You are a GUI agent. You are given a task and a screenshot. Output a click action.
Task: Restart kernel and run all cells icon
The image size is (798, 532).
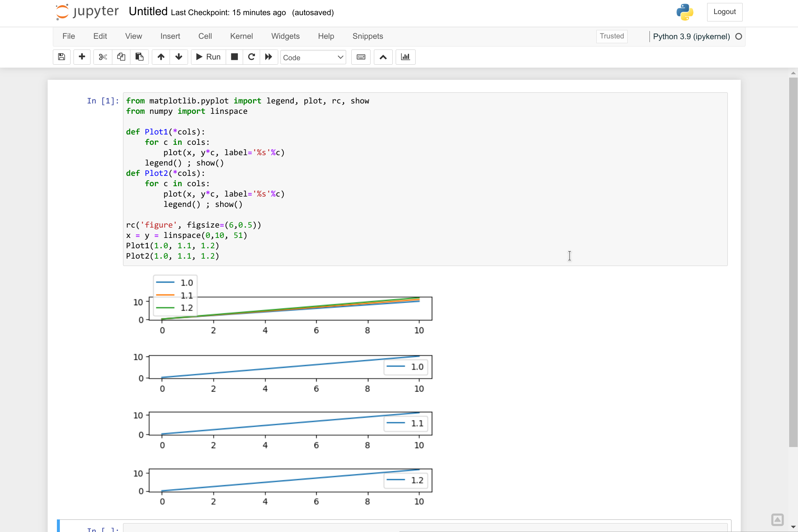click(x=269, y=57)
